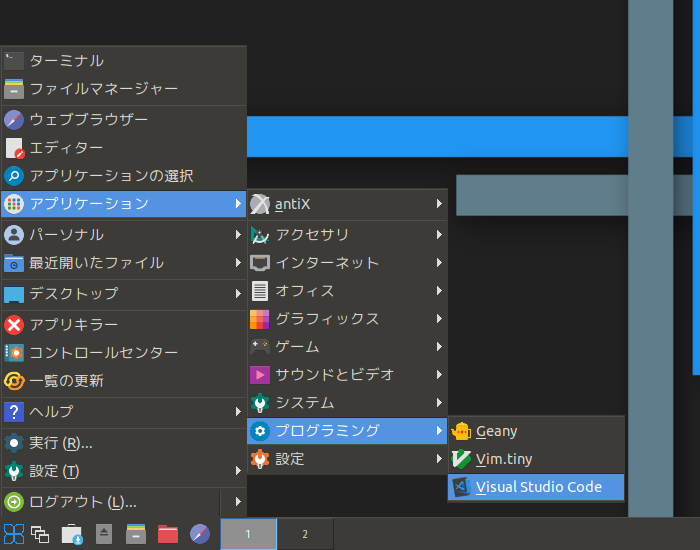Click the blue desktop icon in the menu

click(14, 294)
